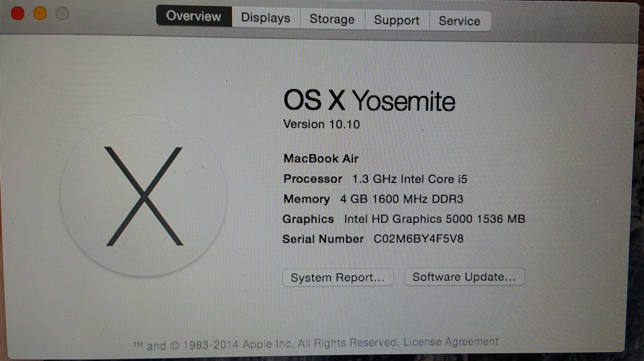The height and width of the screenshot is (361, 644).
Task: Click the Memory 4 GB 1600 MHz line
Action: click(373, 199)
